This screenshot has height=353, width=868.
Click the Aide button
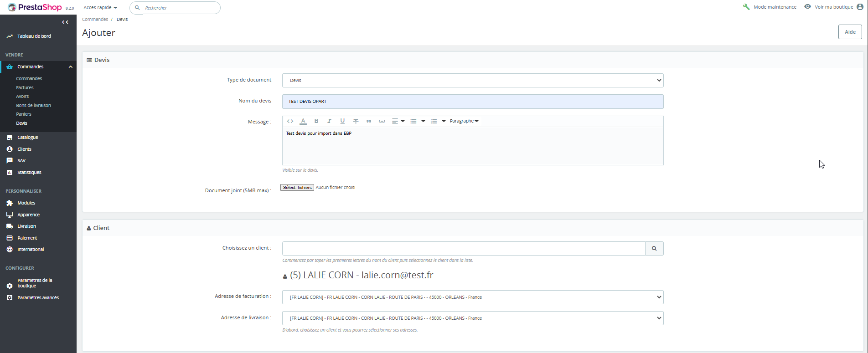(850, 32)
